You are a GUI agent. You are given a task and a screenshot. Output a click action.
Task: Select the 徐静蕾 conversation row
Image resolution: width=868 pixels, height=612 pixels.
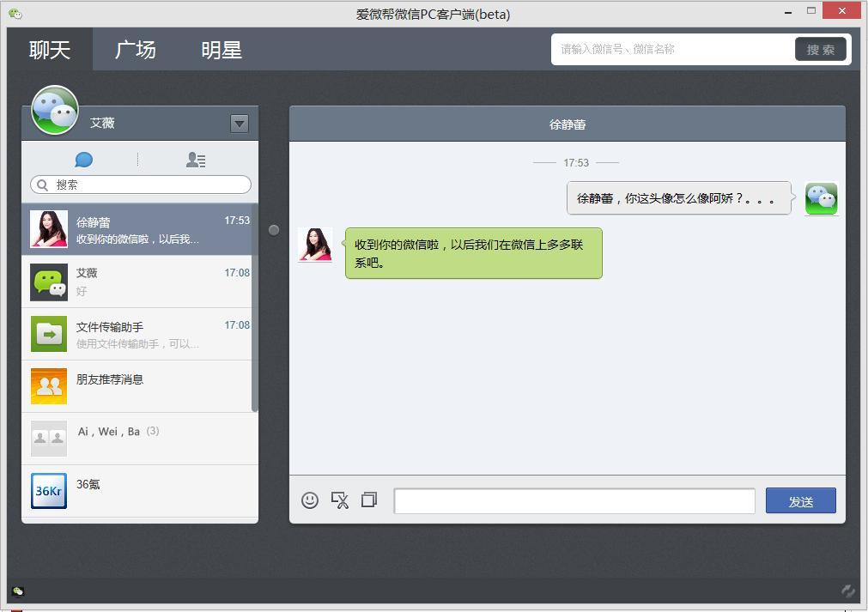137,230
